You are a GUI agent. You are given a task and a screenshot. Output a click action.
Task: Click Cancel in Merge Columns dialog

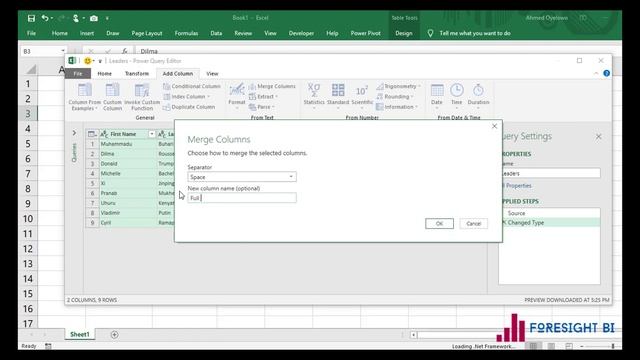pyautogui.click(x=473, y=223)
